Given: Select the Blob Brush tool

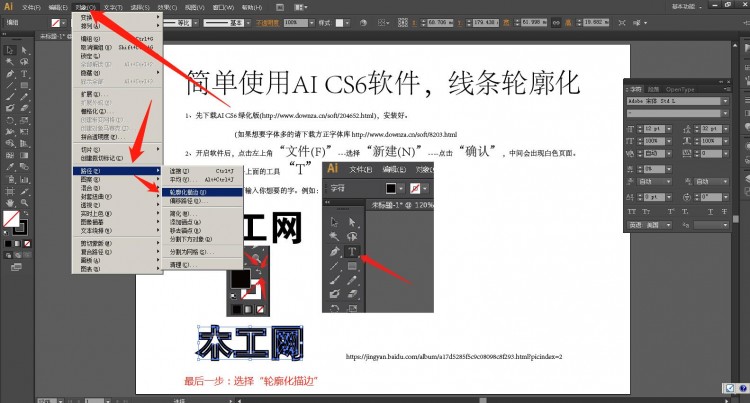Looking at the screenshot, I should (x=10, y=108).
